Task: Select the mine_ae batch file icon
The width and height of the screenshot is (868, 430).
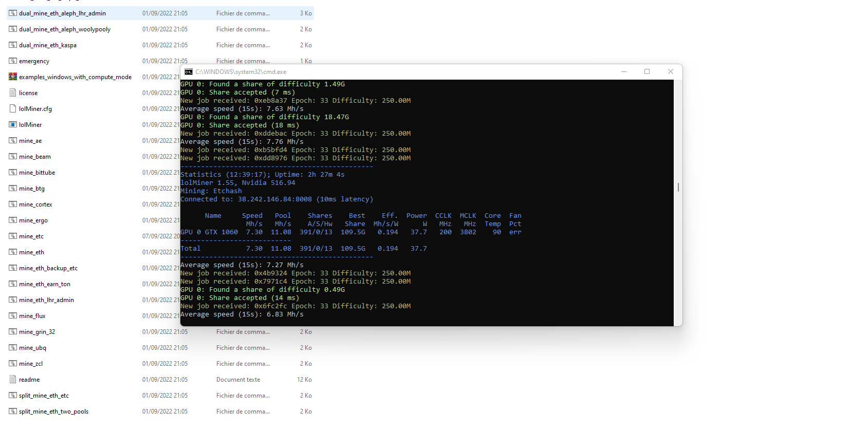Action: (13, 141)
